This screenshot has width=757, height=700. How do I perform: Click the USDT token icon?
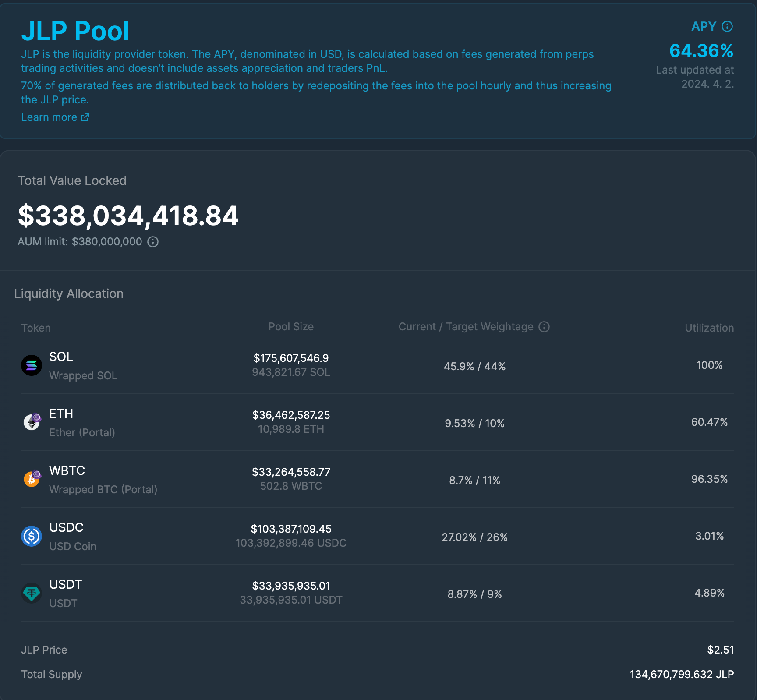pyautogui.click(x=31, y=593)
